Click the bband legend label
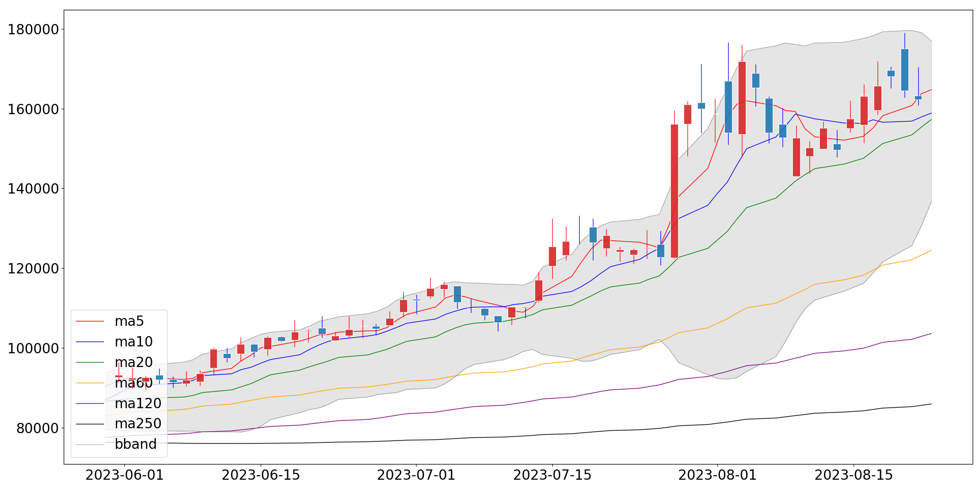 136,444
